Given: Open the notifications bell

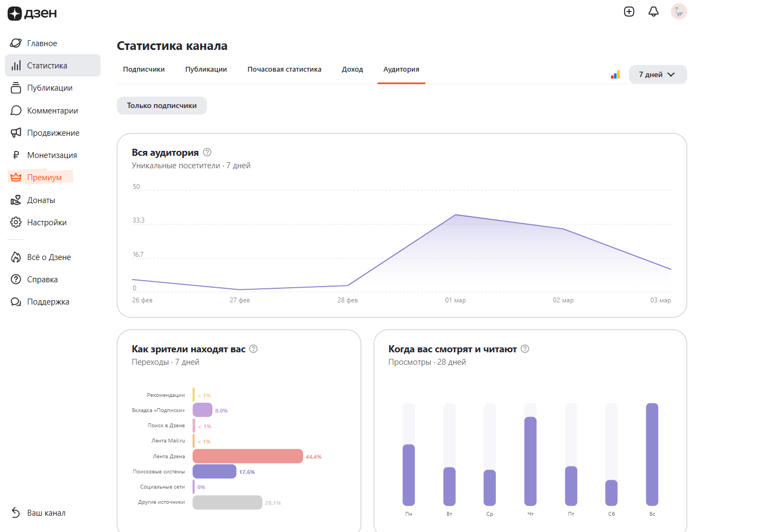Looking at the screenshot, I should [653, 12].
